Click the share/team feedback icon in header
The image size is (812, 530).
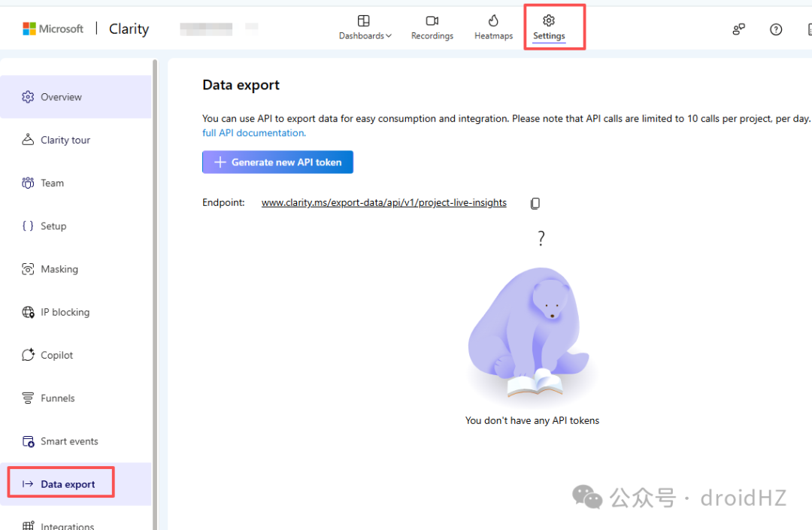(738, 29)
